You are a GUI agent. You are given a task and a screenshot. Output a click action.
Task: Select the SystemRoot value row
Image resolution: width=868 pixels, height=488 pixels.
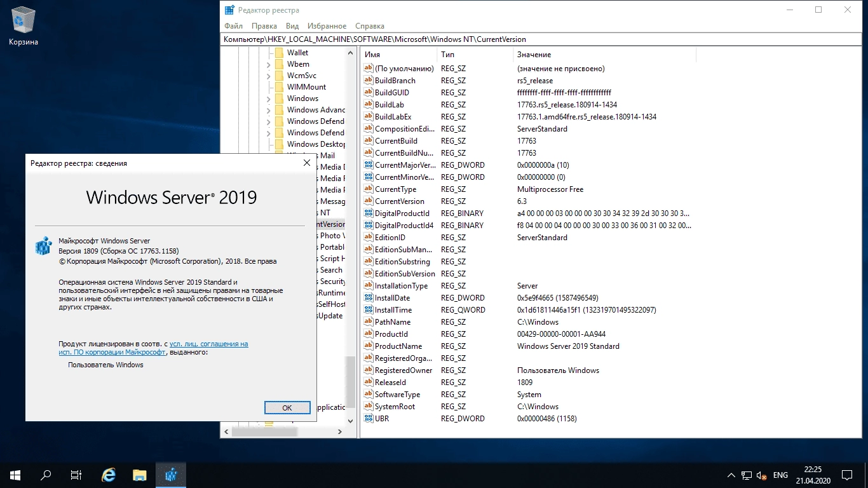[x=527, y=407]
